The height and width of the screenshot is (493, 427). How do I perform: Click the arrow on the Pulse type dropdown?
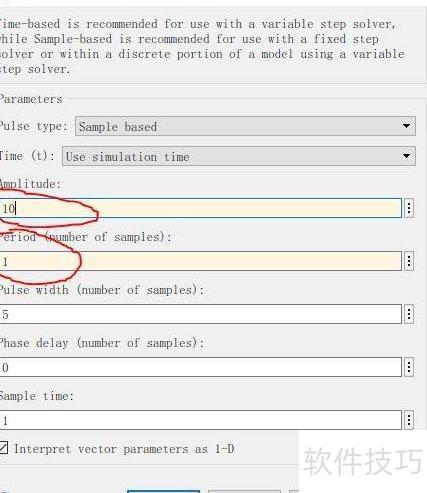click(406, 126)
